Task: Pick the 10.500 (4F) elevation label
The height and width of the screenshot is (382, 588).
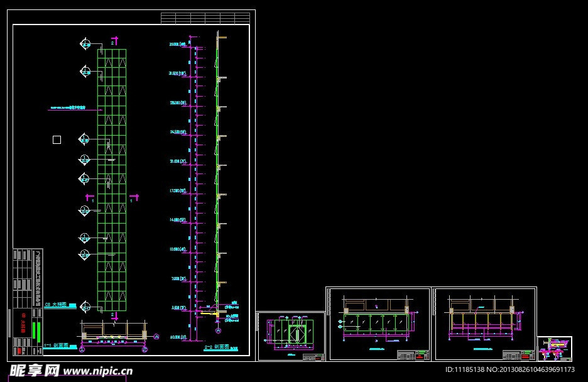Action: [x=178, y=249]
